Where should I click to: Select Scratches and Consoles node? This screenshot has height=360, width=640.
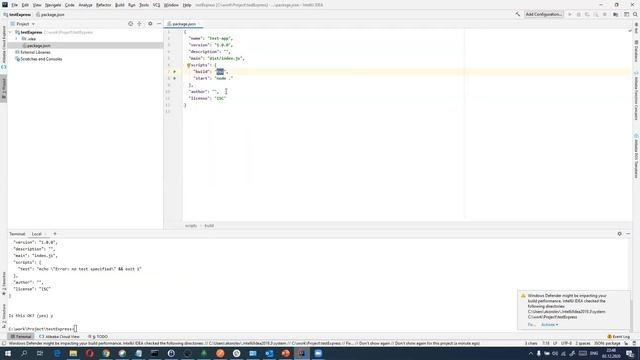coord(41,59)
